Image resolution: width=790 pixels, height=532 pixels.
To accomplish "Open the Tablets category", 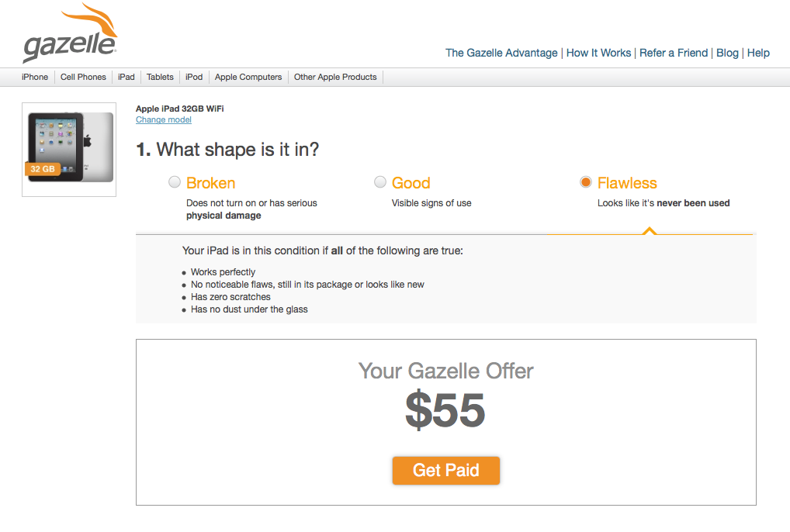I will point(160,77).
